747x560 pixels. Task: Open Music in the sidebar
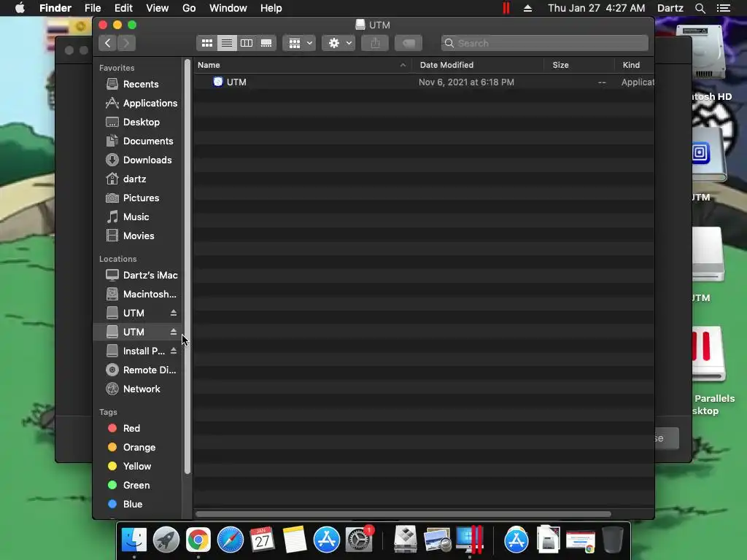point(136,217)
